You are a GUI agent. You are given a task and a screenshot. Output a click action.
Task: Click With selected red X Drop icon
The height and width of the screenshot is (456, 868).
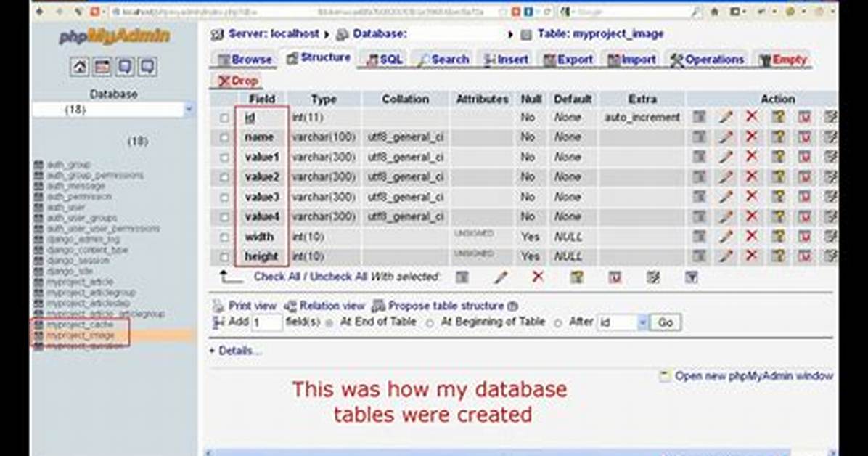[538, 277]
